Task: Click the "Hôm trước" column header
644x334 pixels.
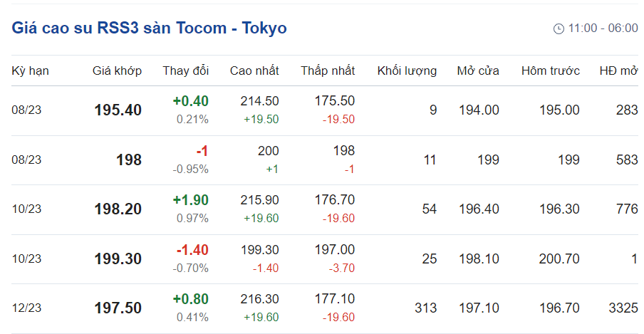Action: pos(550,71)
